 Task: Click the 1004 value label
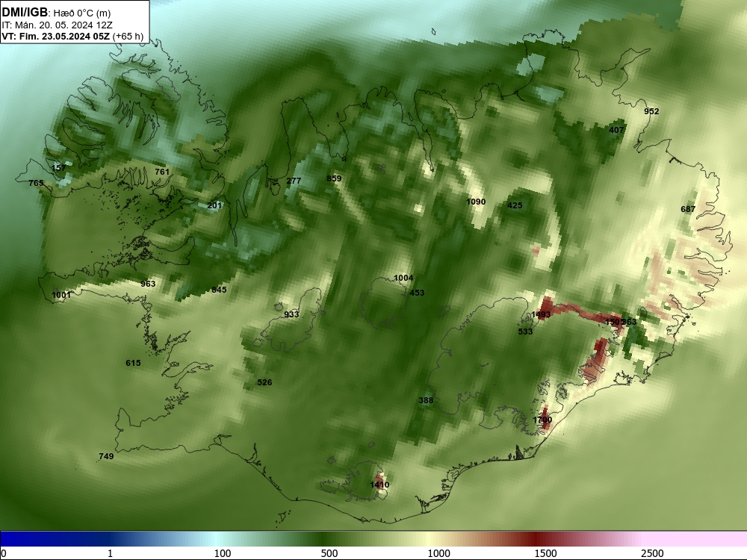pos(403,278)
